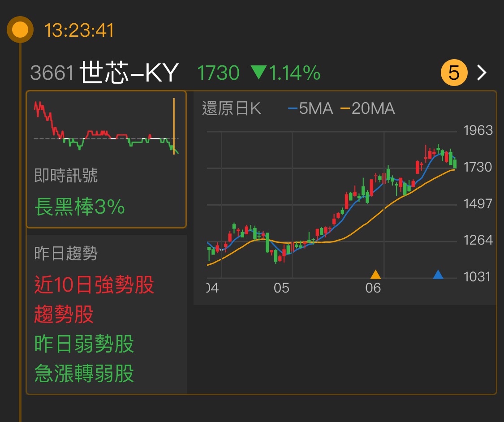Click the 近10日強勢股 tag
Viewport: 504px width, 422px height.
(95, 285)
